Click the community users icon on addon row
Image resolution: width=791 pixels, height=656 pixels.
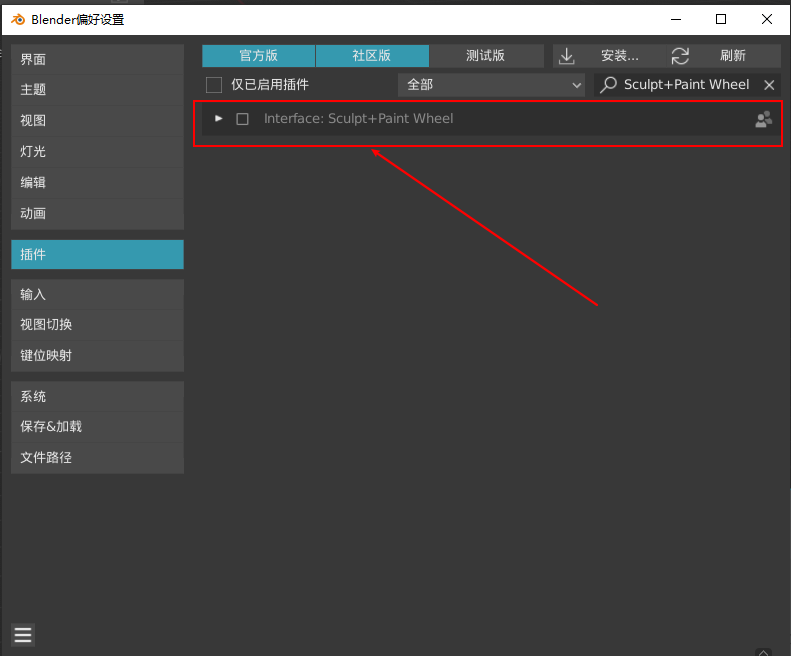click(763, 119)
